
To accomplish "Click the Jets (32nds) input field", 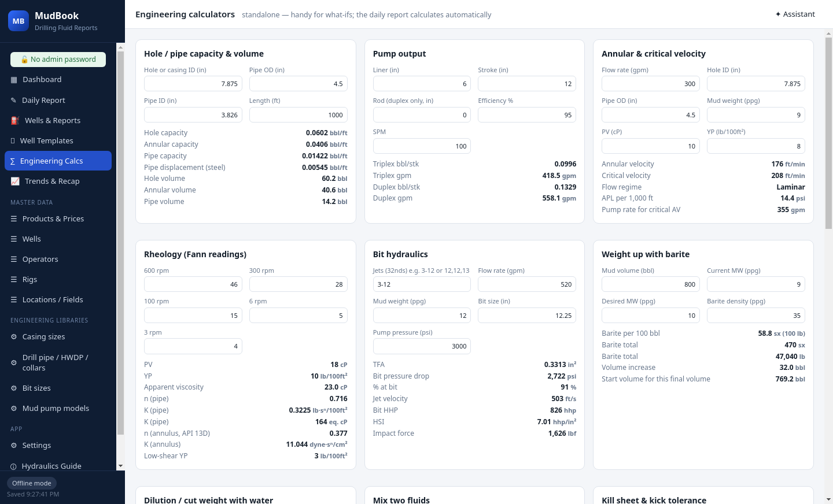I will pos(422,284).
